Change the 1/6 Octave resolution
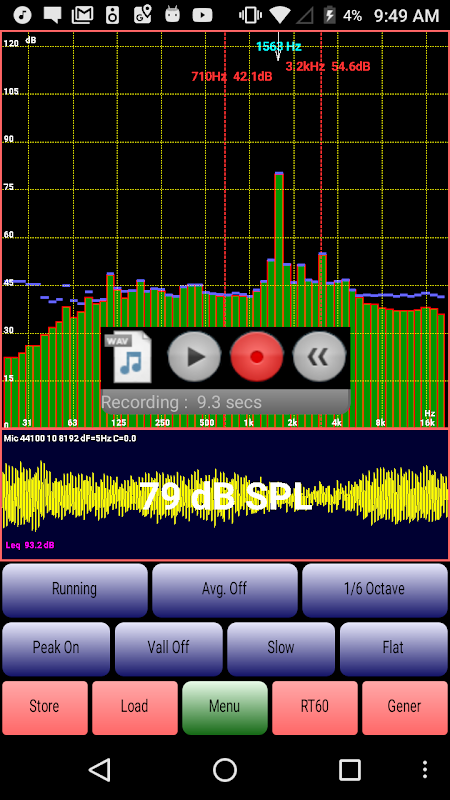 (374, 590)
